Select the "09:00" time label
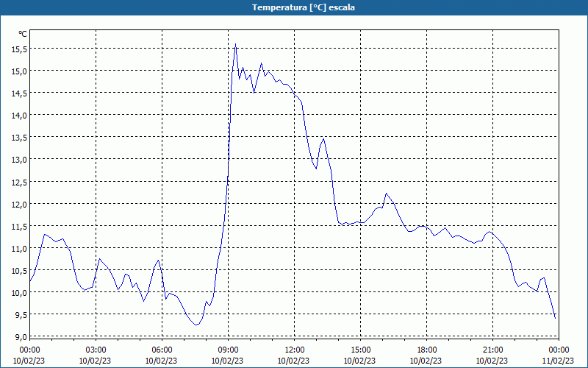Image resolution: width=588 pixels, height=368 pixels. click(228, 350)
